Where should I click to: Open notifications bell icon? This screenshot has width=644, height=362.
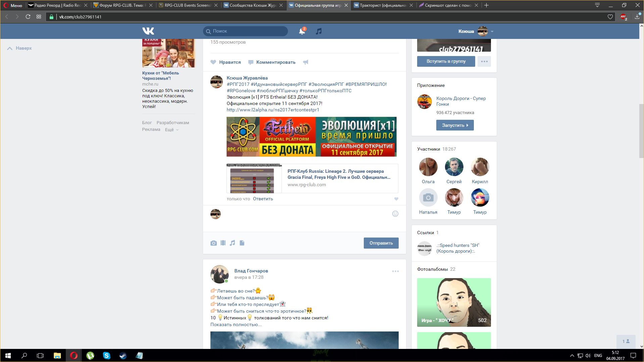[302, 31]
